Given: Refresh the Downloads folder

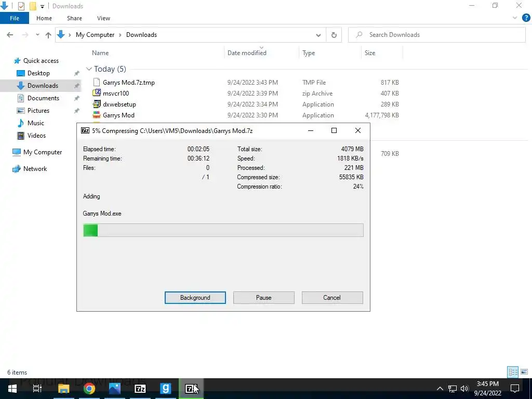Looking at the screenshot, I should click(334, 35).
